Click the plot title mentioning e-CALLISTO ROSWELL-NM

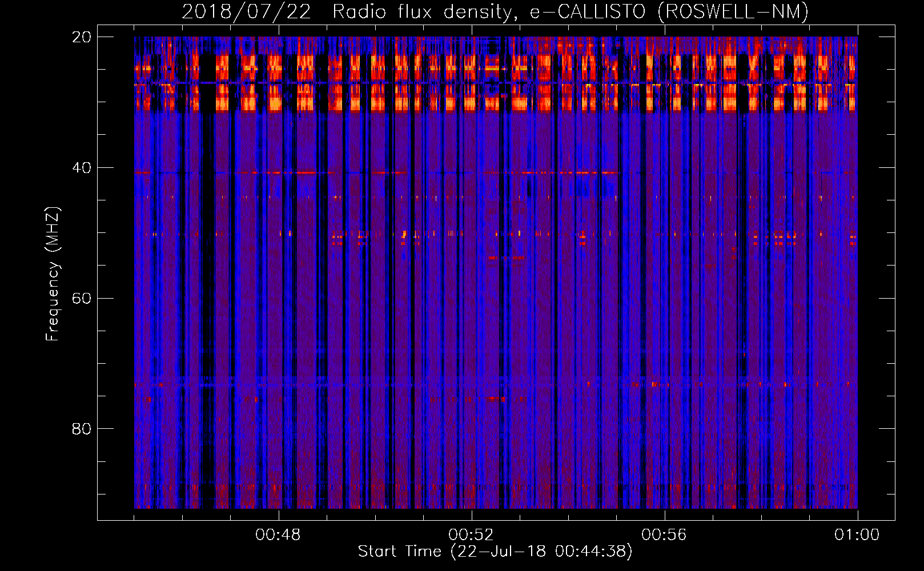click(x=495, y=11)
